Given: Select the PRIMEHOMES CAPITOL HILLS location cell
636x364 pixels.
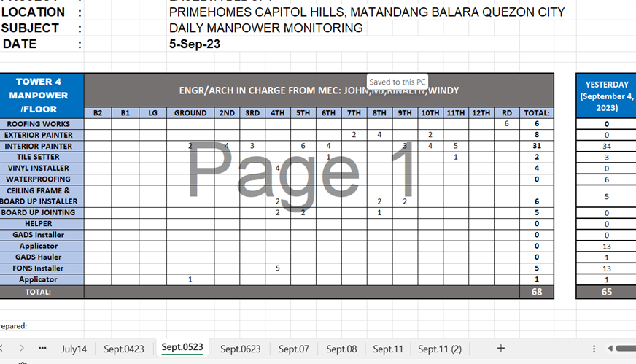Looking at the screenshot, I should pos(367,12).
